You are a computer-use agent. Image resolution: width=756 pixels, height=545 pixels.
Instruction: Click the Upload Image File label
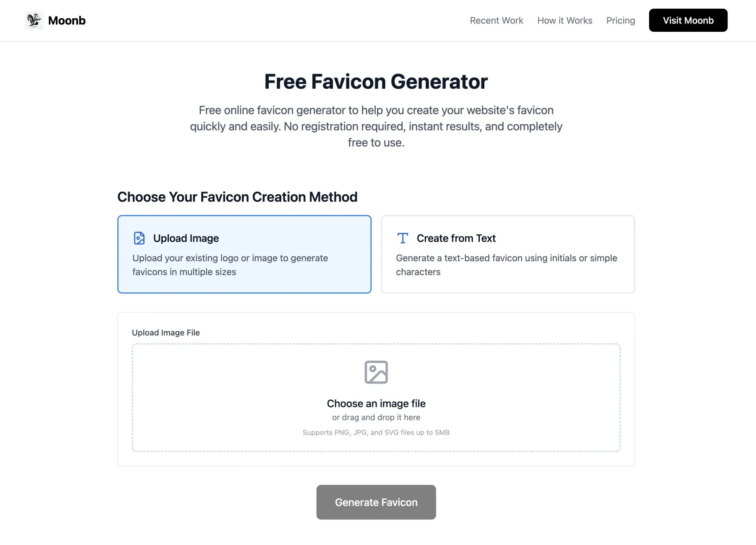[x=166, y=332]
